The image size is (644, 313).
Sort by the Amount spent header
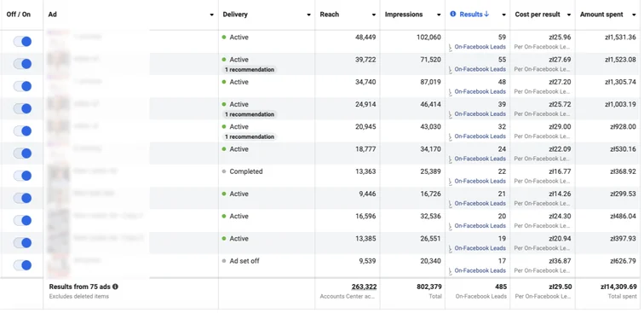coord(601,14)
